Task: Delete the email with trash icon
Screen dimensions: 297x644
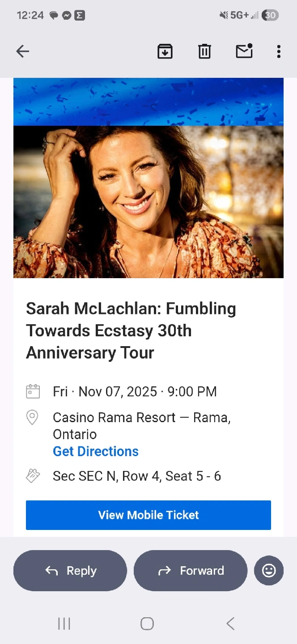Action: [x=204, y=51]
